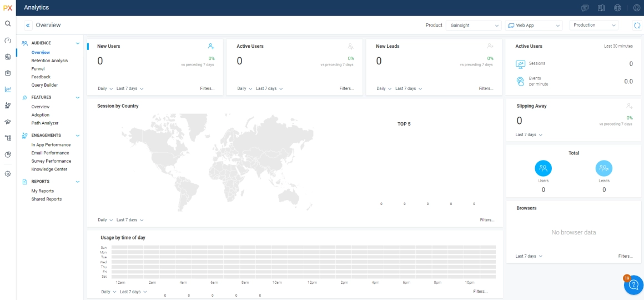
Task: Select the Leads circle in Total card
Action: 604,168
